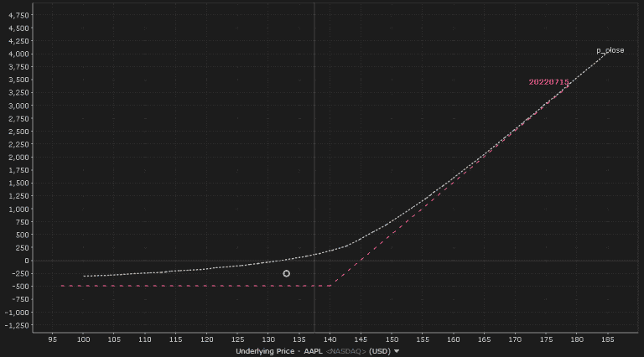Click the (USD) currency label

[x=380, y=352]
